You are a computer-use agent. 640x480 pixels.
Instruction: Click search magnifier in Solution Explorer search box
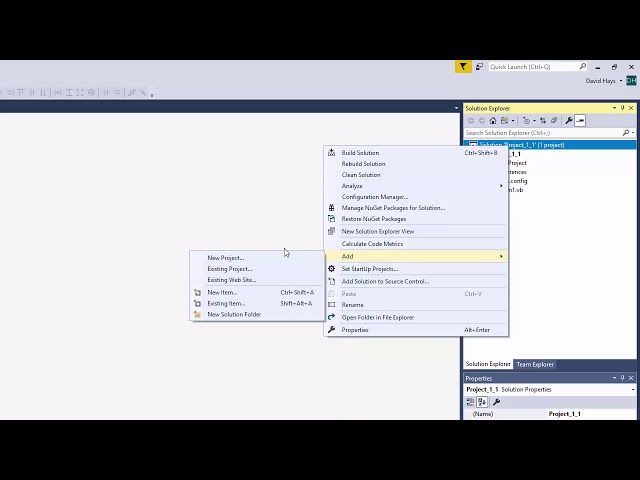pyautogui.click(x=626, y=133)
